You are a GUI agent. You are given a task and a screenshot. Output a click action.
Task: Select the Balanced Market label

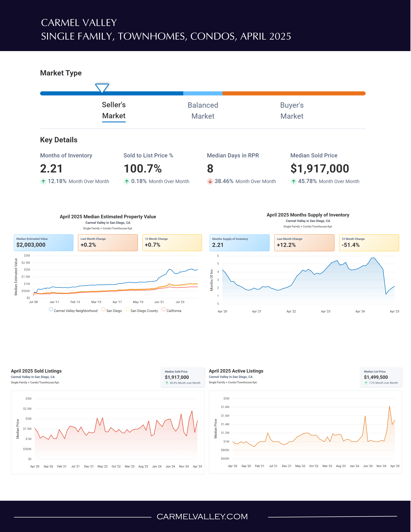[203, 111]
